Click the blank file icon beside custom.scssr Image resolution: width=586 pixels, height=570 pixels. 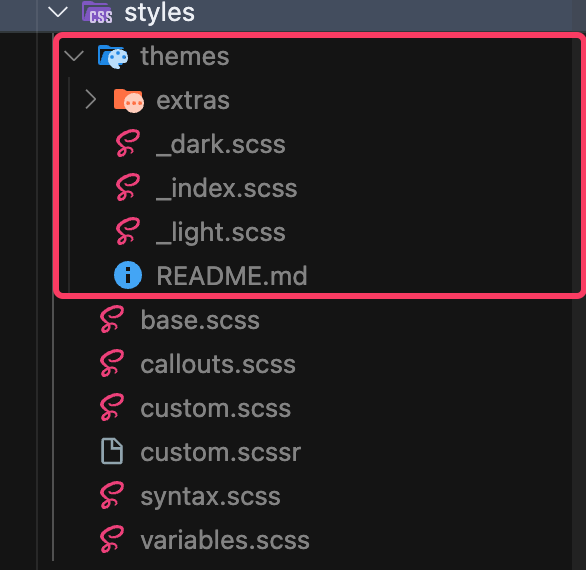[x=112, y=452]
